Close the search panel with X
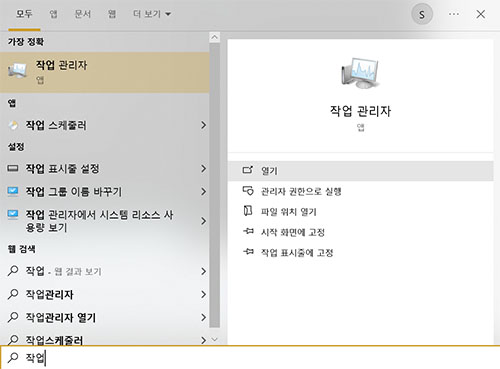 coord(481,14)
